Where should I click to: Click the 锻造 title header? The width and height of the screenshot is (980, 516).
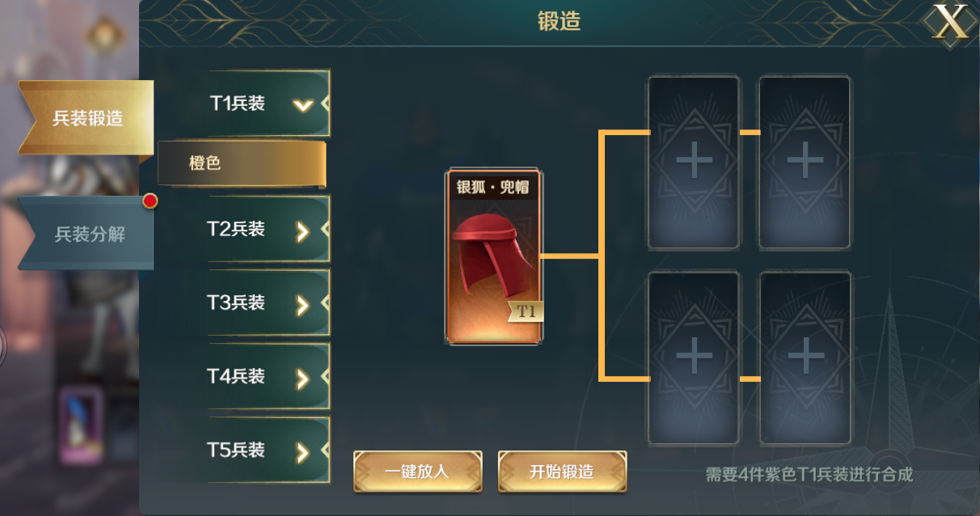559,21
